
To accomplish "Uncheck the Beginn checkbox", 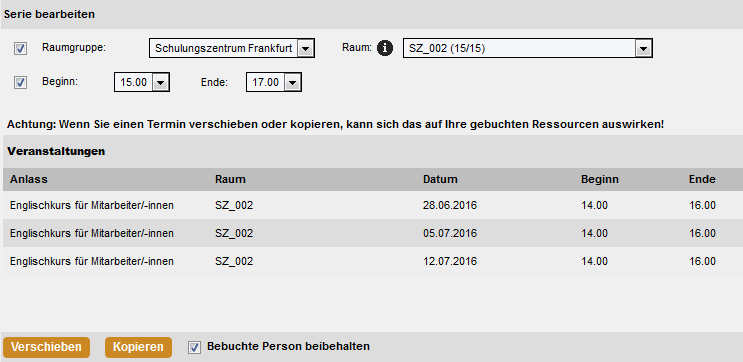I will coord(20,82).
